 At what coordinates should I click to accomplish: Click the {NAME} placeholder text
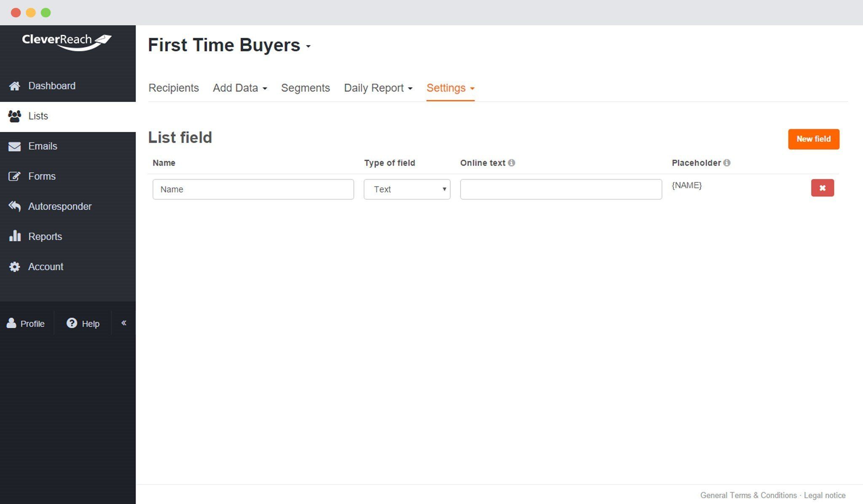tap(687, 185)
